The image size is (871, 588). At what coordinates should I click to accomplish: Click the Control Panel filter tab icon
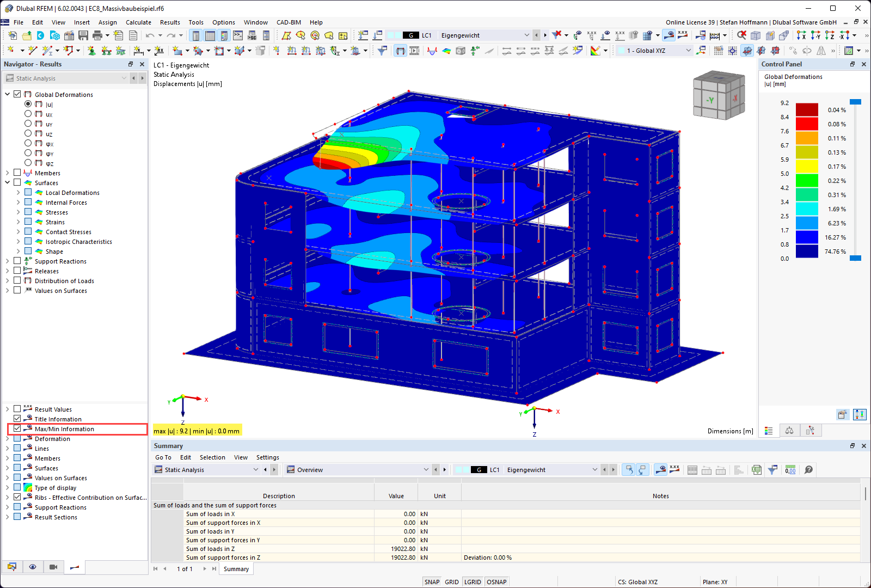pyautogui.click(x=810, y=431)
